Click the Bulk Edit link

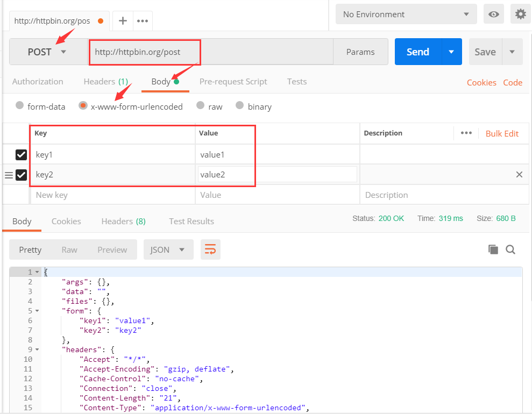[502, 133]
